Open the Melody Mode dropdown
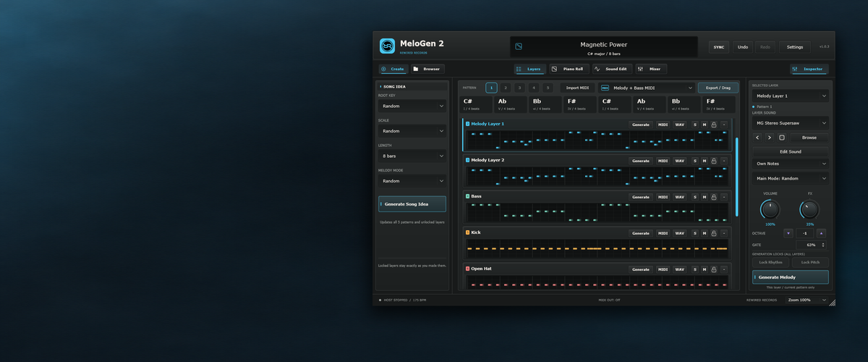The image size is (868, 362). pyautogui.click(x=412, y=181)
